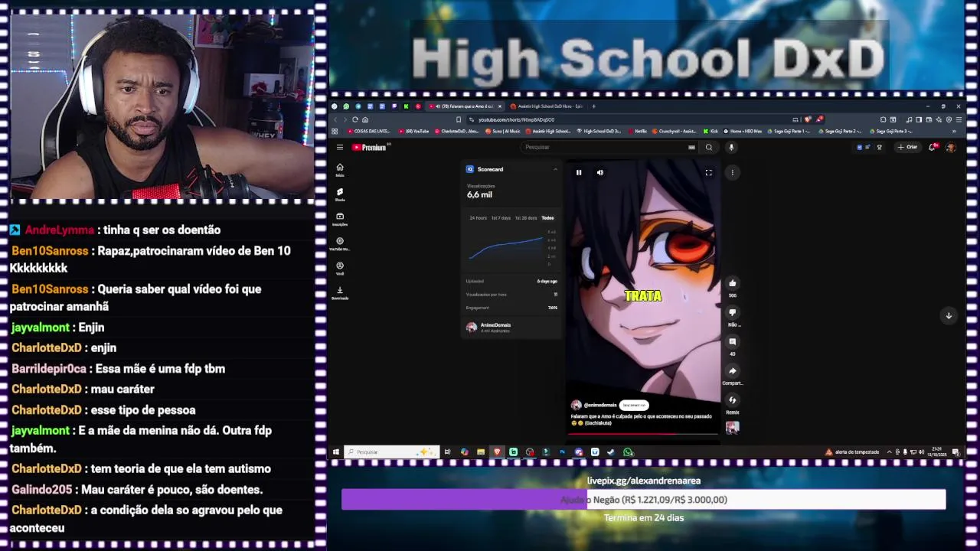This screenshot has height=551, width=980.
Task: Click the Criar create button
Action: coord(908,147)
